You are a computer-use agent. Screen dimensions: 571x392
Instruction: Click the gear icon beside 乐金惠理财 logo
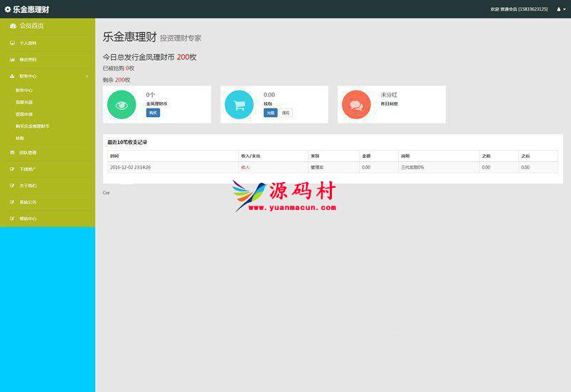click(x=8, y=9)
